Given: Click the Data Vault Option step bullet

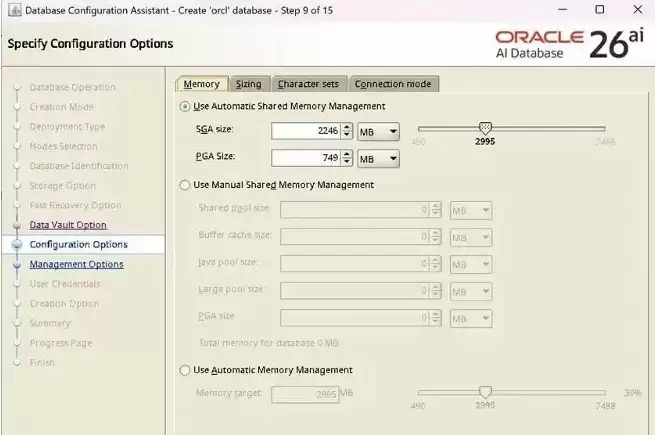Looking at the screenshot, I should tap(17, 225).
